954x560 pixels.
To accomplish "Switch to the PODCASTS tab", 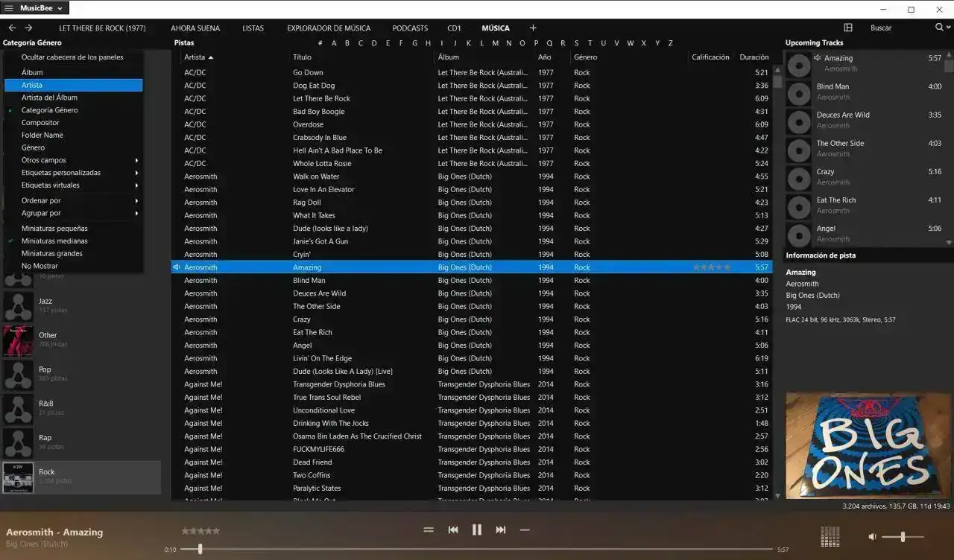I will (410, 28).
